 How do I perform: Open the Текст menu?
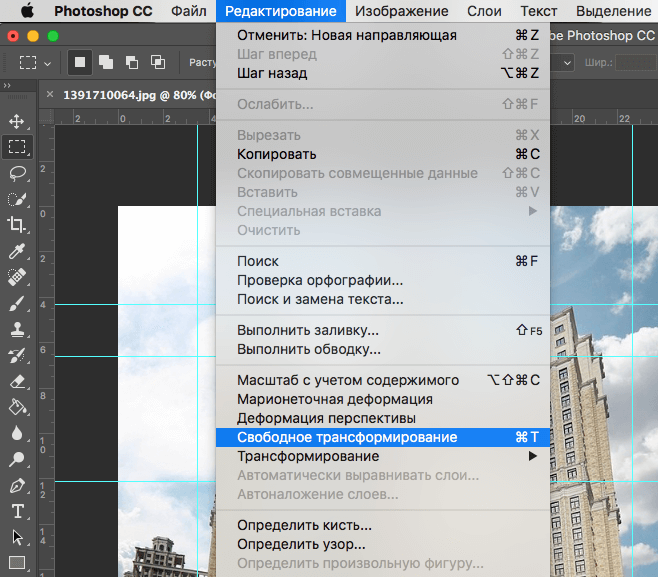pyautogui.click(x=539, y=11)
